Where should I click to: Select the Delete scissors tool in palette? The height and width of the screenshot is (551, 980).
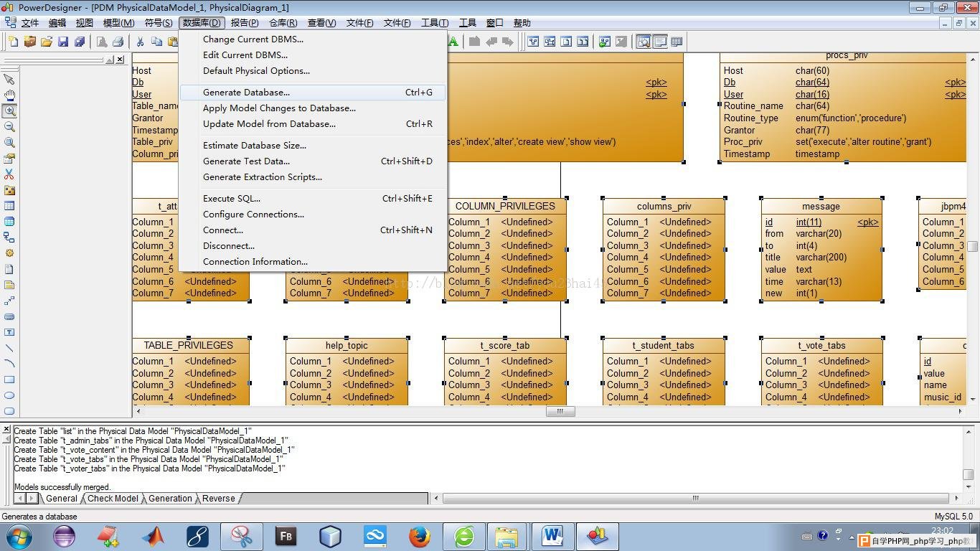coord(9,174)
